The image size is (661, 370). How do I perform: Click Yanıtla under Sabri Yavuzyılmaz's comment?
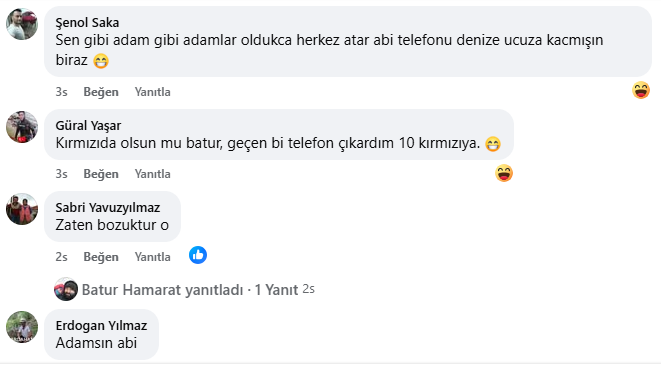(153, 257)
